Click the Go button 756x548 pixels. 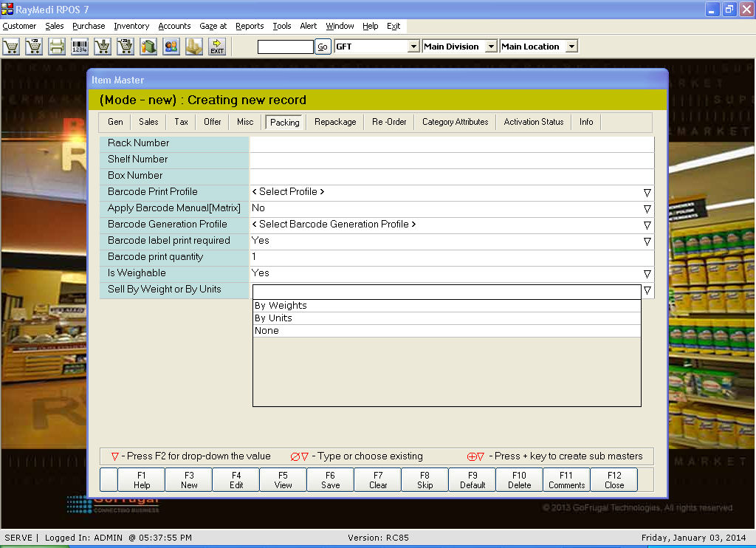[x=323, y=47]
